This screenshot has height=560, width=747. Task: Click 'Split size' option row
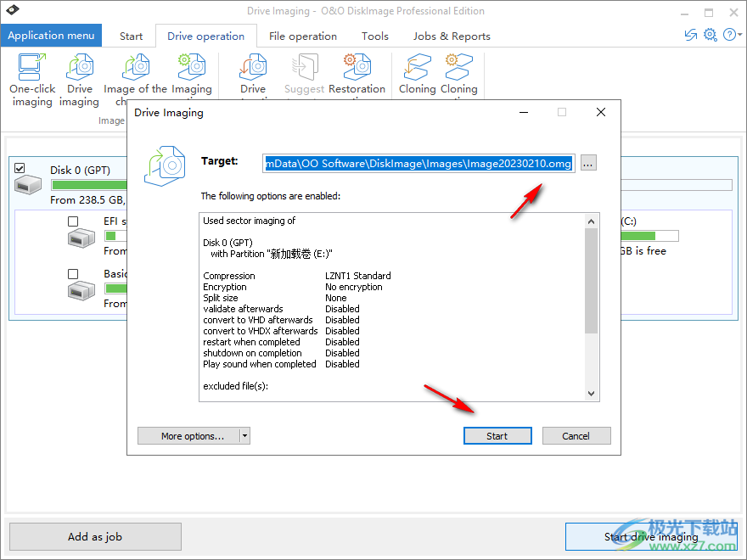(x=275, y=298)
